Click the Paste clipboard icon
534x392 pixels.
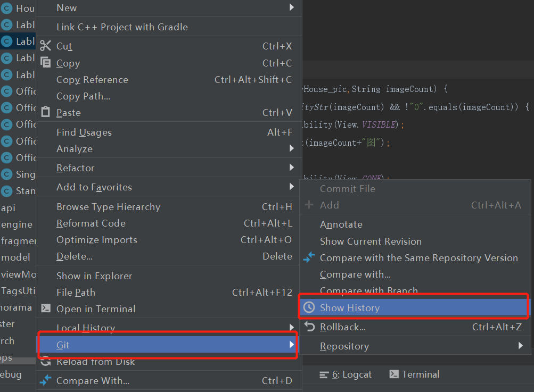pyautogui.click(x=46, y=112)
